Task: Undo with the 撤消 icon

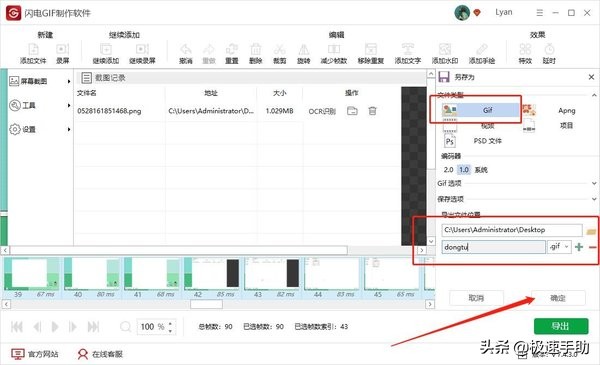Action: click(186, 49)
